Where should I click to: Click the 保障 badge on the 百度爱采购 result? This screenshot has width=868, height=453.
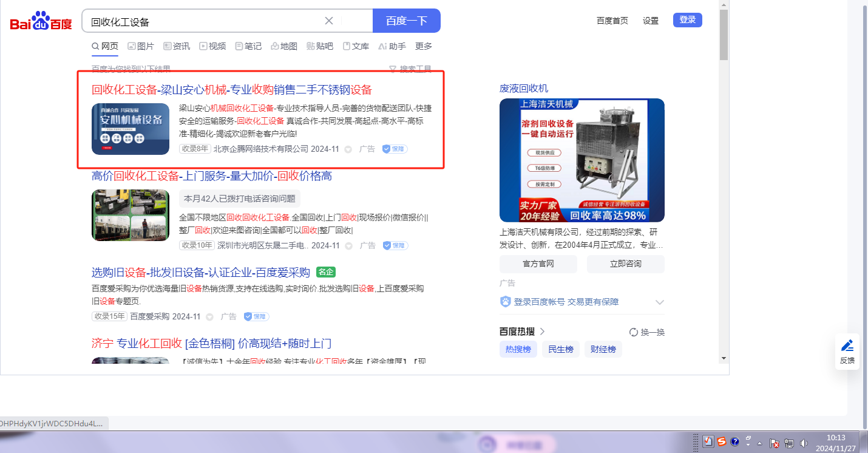pos(256,316)
